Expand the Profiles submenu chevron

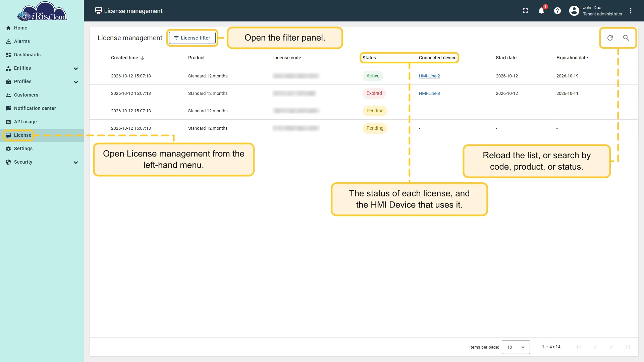(76, 82)
